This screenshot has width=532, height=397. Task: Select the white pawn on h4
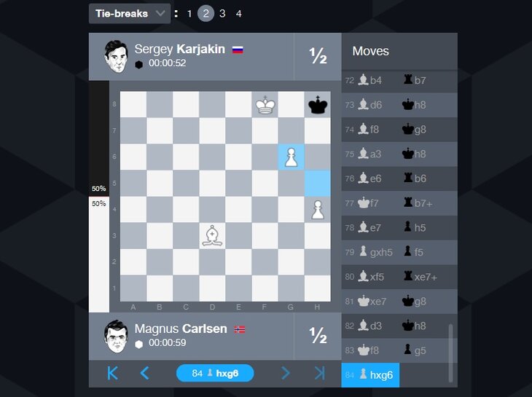pyautogui.click(x=318, y=210)
